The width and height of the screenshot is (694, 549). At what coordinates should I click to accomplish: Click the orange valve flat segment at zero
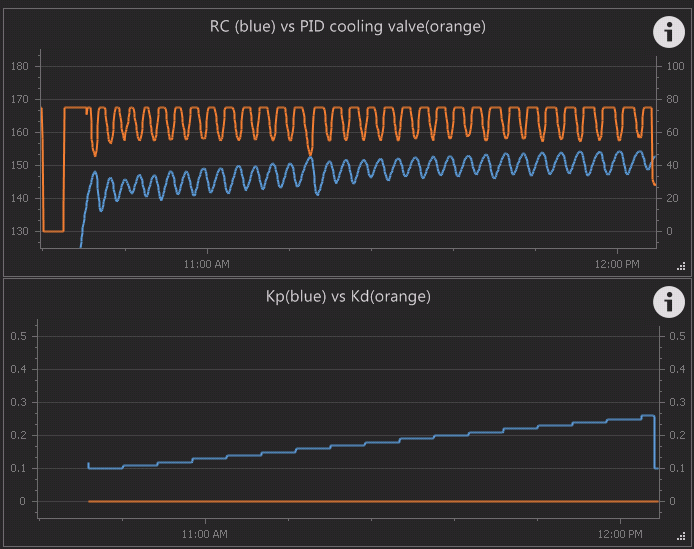54,231
